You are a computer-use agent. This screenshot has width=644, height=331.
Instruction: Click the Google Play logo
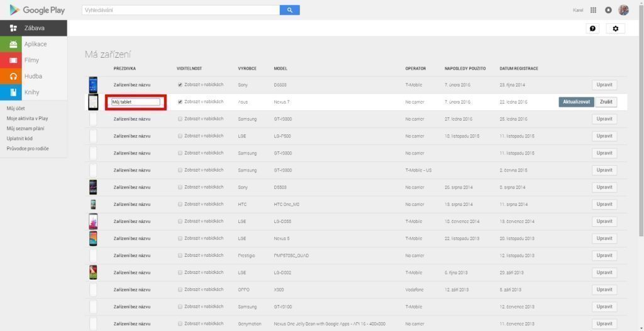[x=37, y=10]
